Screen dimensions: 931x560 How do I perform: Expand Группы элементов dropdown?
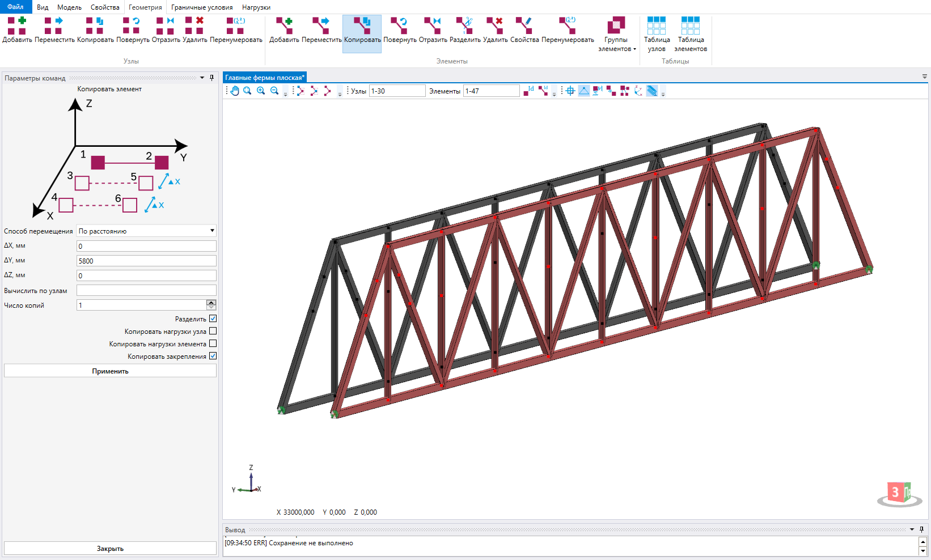tap(616, 34)
